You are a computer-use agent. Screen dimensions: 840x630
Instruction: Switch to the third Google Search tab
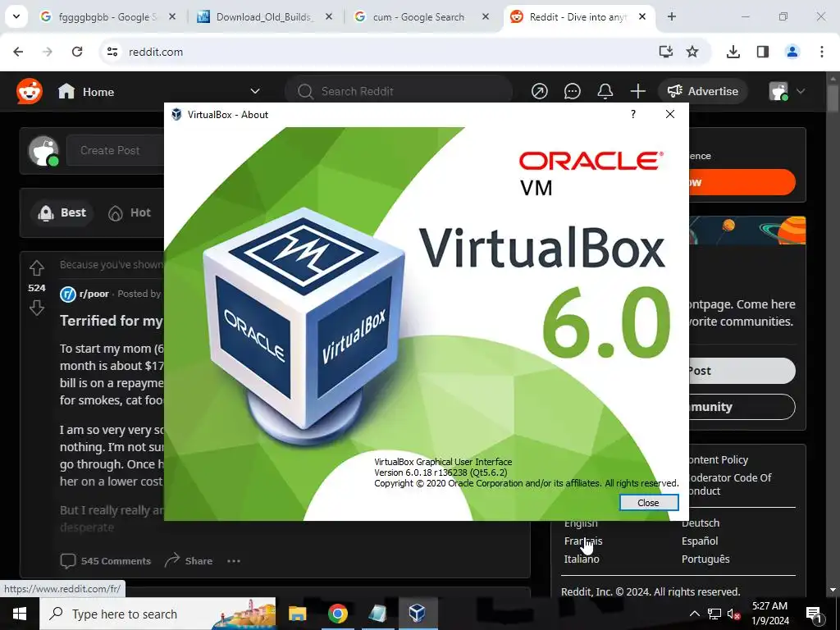click(422, 17)
